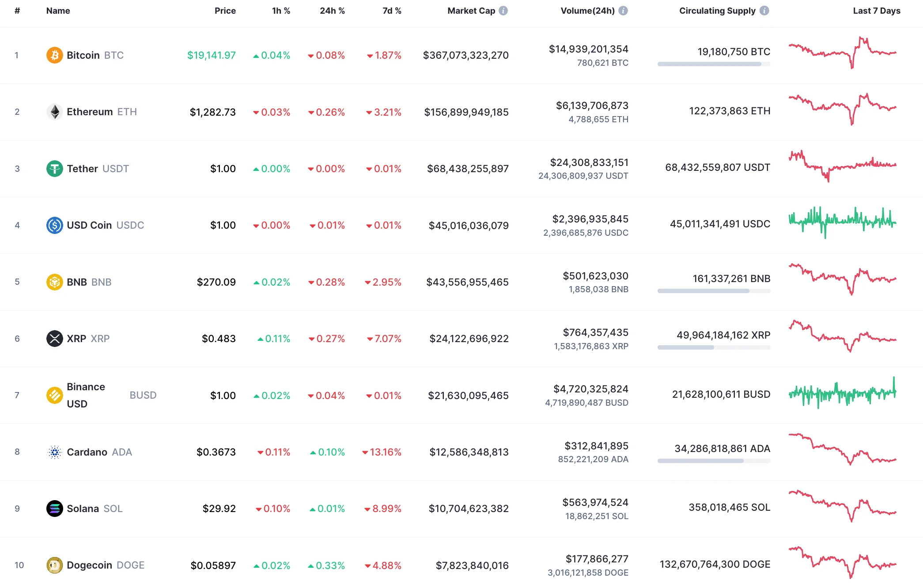The width and height of the screenshot is (923, 588).
Task: Click the Dogecoin logo icon
Action: [x=54, y=565]
